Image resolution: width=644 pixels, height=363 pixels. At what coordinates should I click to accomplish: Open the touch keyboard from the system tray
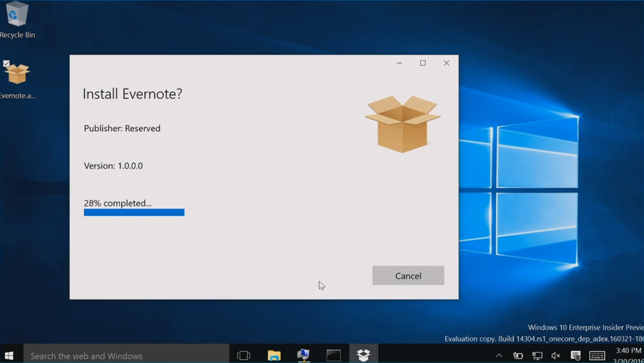click(x=596, y=354)
